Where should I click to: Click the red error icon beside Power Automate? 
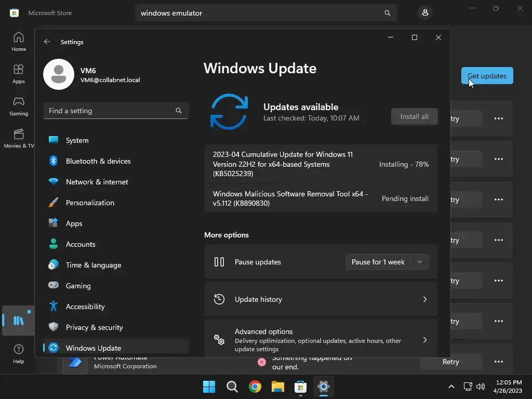pyautogui.click(x=262, y=362)
